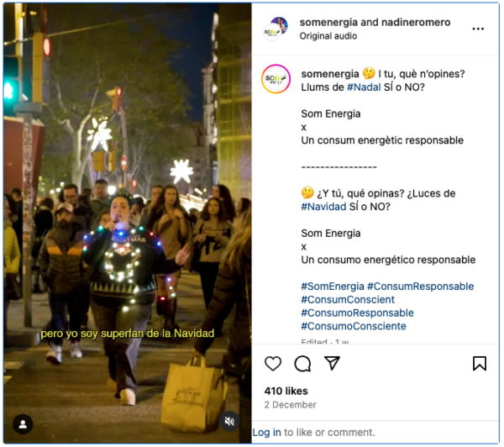Open the somenergia profile picture beside the caption
Screen dimensions: 504x447
pos(276,79)
